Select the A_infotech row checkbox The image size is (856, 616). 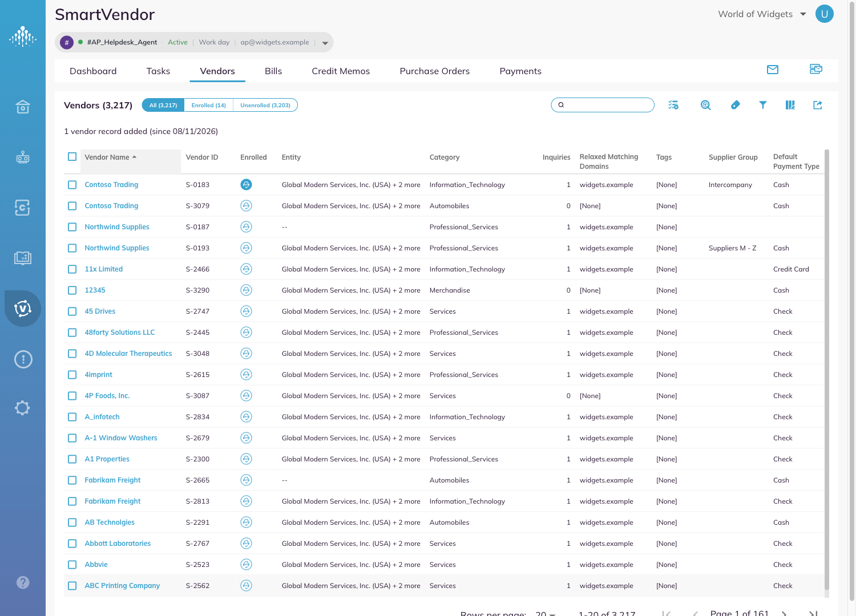[x=72, y=417]
